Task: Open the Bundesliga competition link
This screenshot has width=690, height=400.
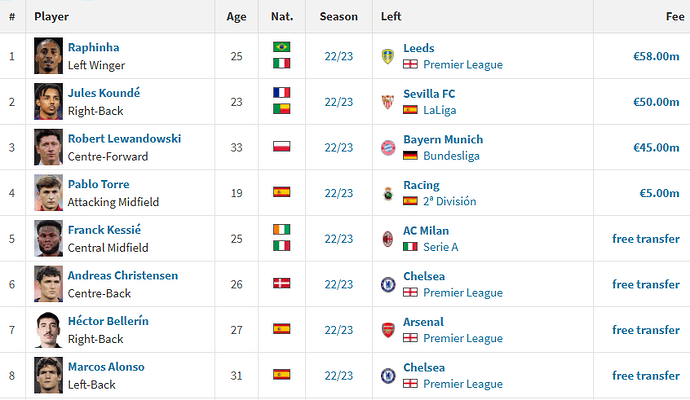Action: point(451,156)
